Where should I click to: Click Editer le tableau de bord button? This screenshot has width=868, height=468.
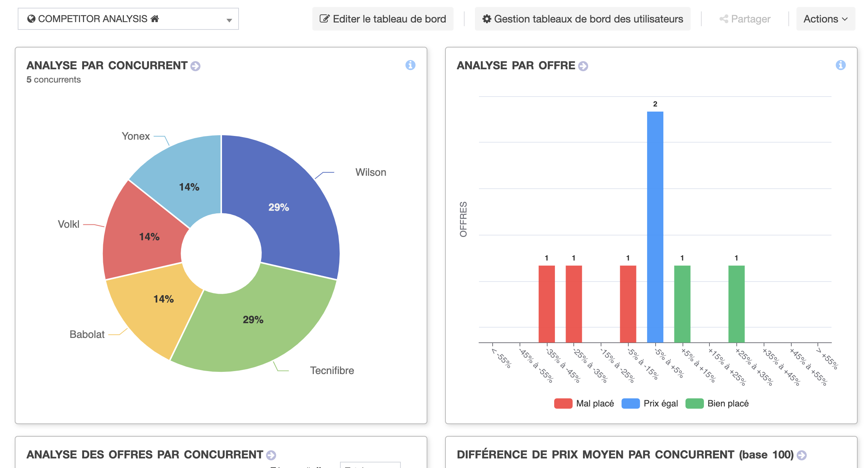point(383,19)
